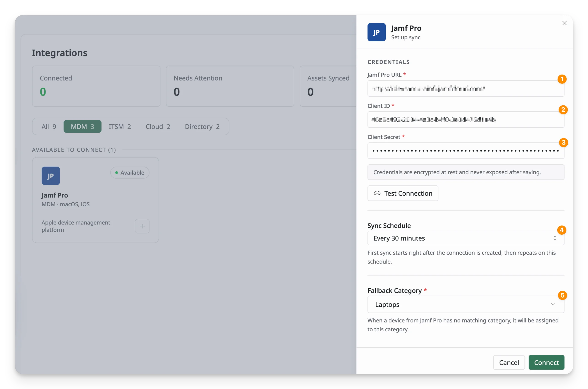Focus the Jamf Pro URL field

coord(466,89)
